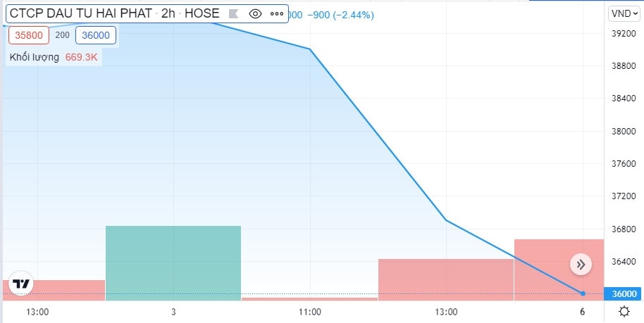644x323 pixels.
Task: Click the TradingView logo icon
Action: pyautogui.click(x=21, y=284)
